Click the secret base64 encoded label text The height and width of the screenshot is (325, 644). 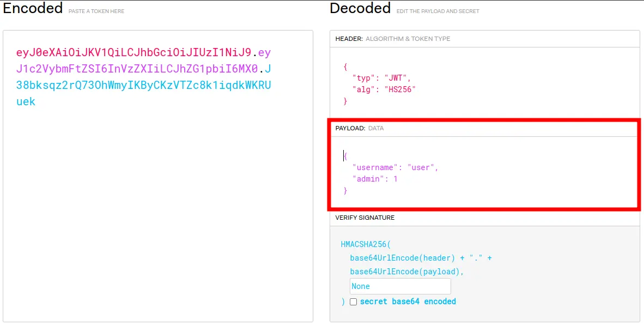(x=408, y=302)
